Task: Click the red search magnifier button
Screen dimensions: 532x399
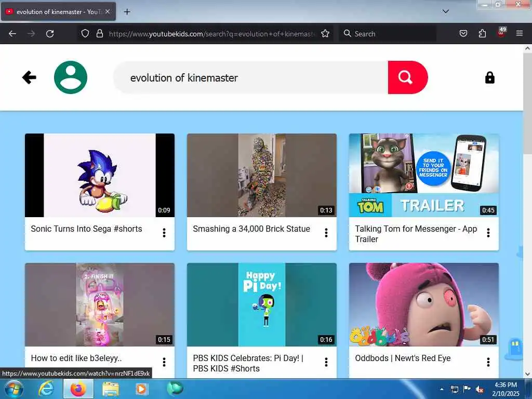Action: click(407, 77)
